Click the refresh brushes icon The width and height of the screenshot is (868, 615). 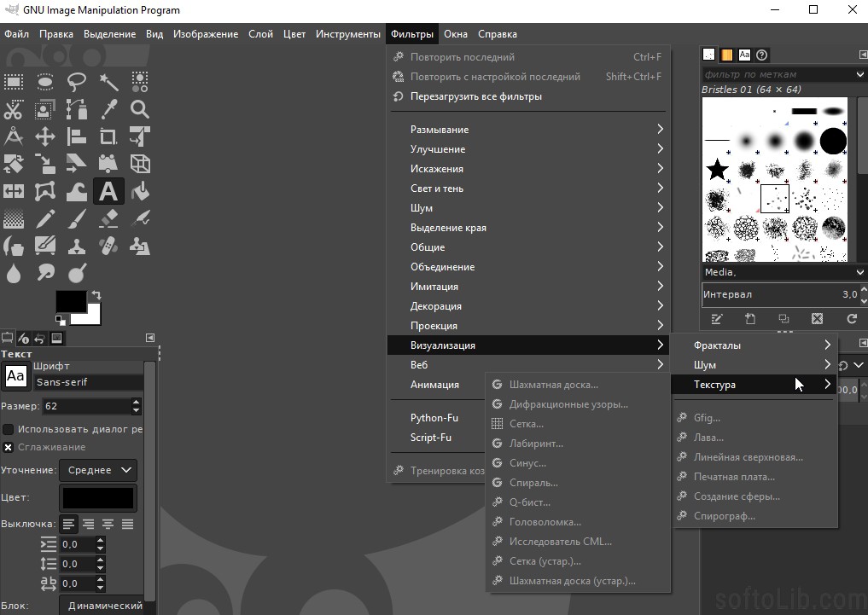852,319
